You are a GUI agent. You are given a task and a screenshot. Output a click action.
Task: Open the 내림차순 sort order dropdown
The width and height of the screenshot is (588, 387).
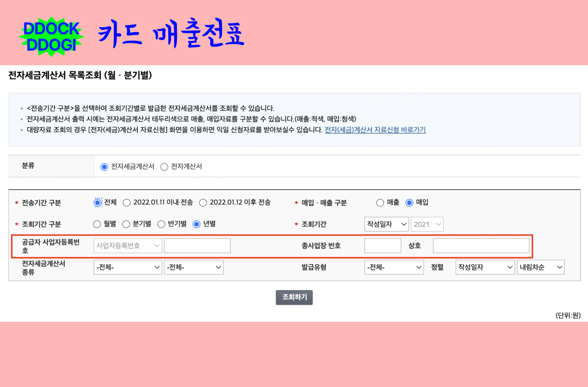tap(541, 267)
